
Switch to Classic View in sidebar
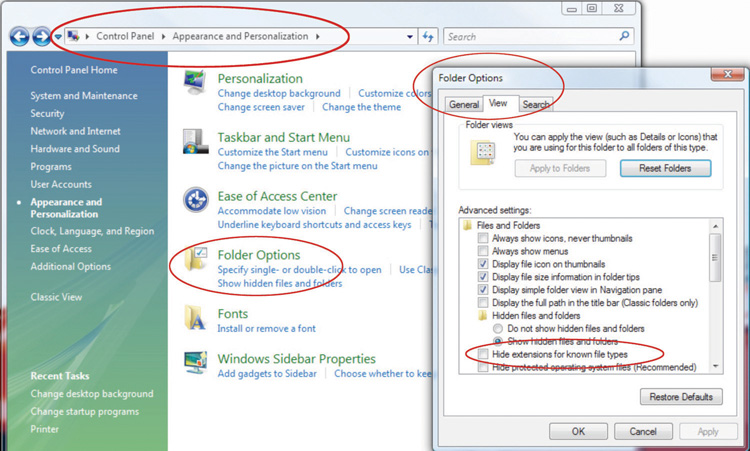click(x=56, y=297)
